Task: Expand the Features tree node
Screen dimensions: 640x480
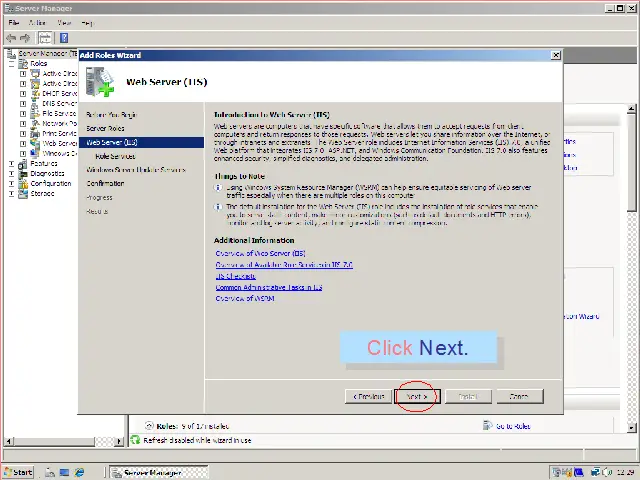Action: (x=11, y=164)
